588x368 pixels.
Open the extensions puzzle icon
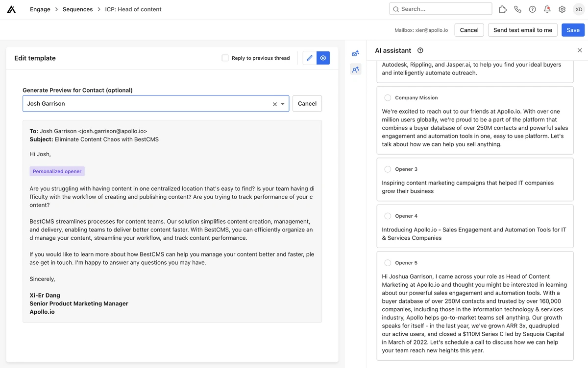(503, 9)
